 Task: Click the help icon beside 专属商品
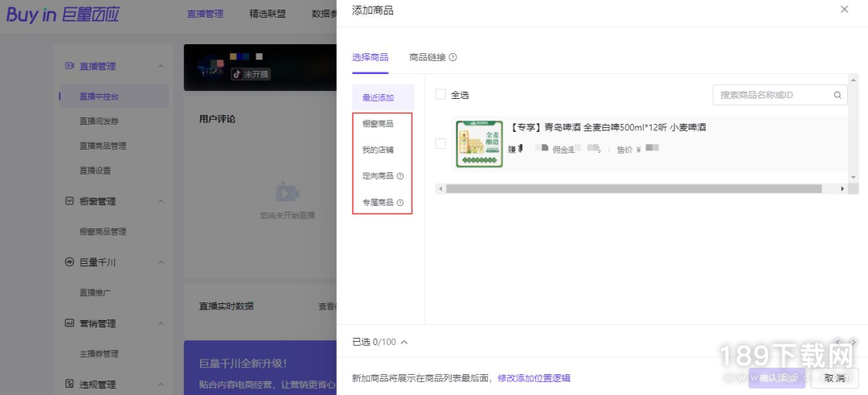400,203
